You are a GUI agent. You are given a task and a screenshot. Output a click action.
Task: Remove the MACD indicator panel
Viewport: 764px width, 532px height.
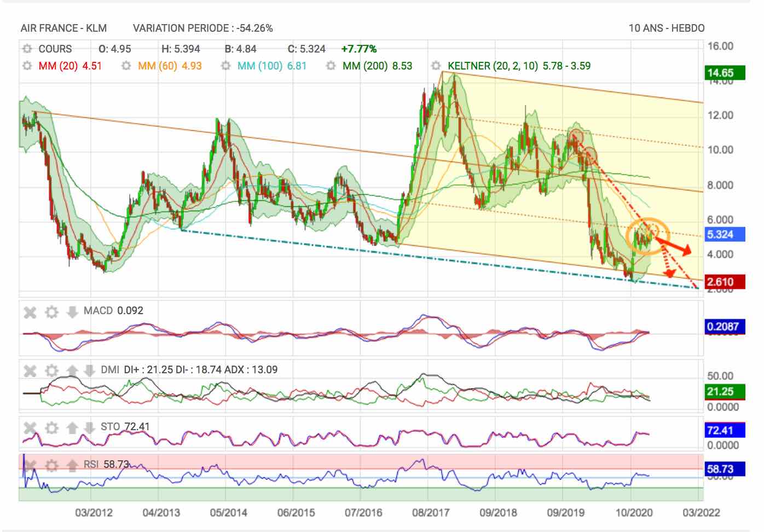(30, 313)
